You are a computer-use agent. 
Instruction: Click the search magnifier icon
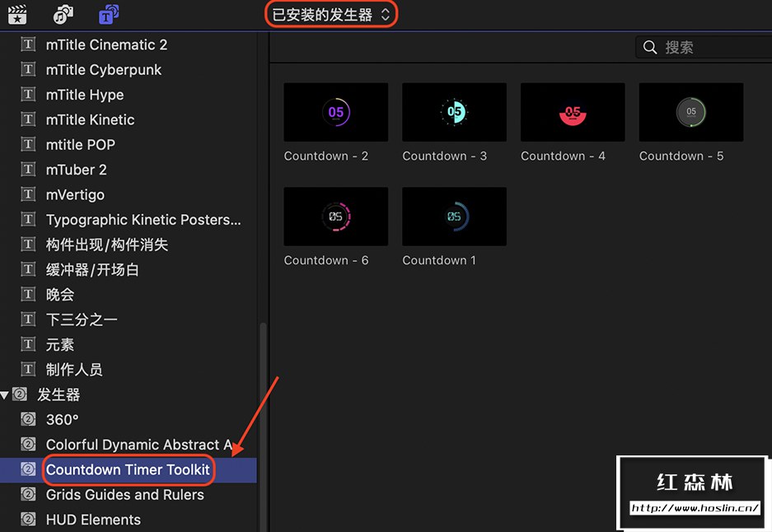[650, 48]
